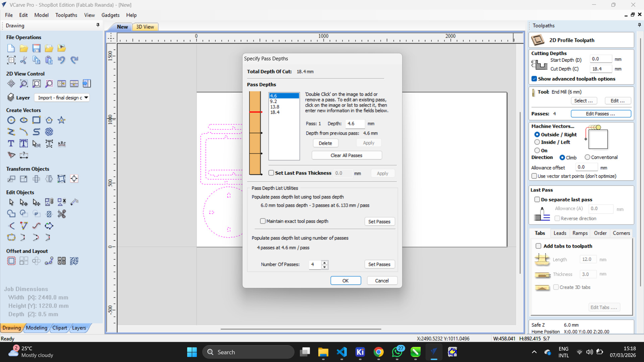Image resolution: width=644 pixels, height=362 pixels.
Task: Switch to the 3D View tab
Action: [145, 27]
